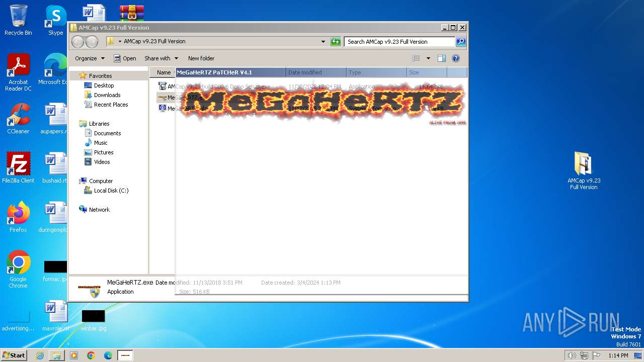This screenshot has width=644, height=362.
Task: Click the New folder button
Action: pos(201,58)
